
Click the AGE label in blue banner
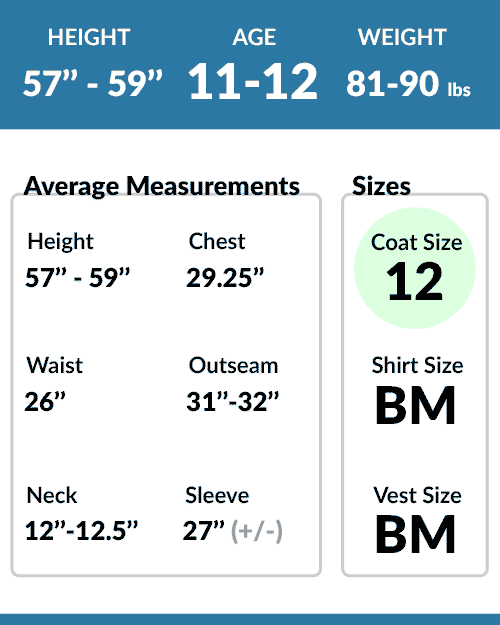point(254,37)
